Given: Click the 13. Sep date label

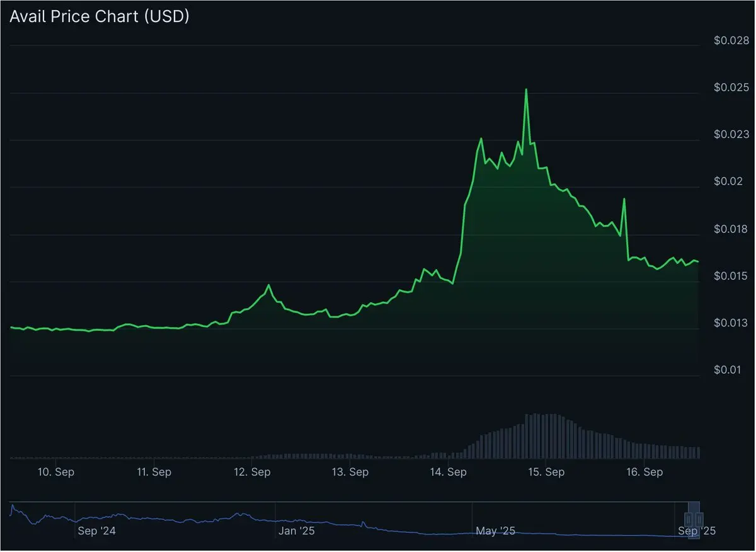Looking at the screenshot, I should [x=350, y=472].
